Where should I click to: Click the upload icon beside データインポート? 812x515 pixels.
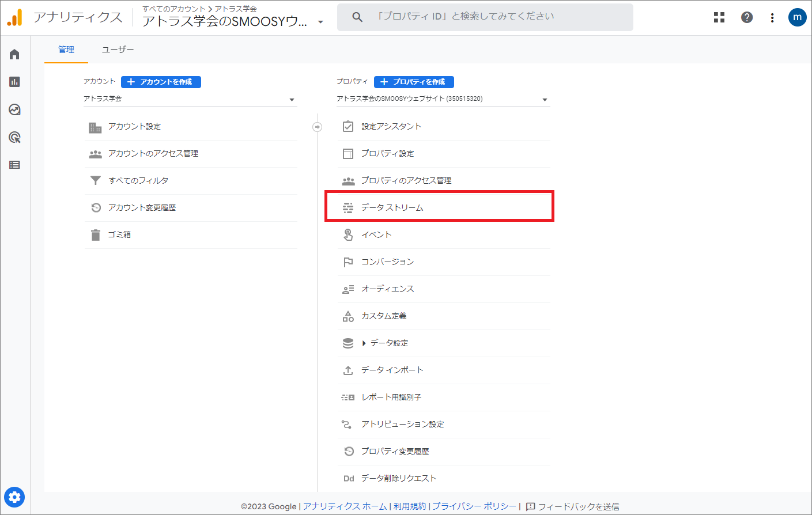pyautogui.click(x=348, y=370)
